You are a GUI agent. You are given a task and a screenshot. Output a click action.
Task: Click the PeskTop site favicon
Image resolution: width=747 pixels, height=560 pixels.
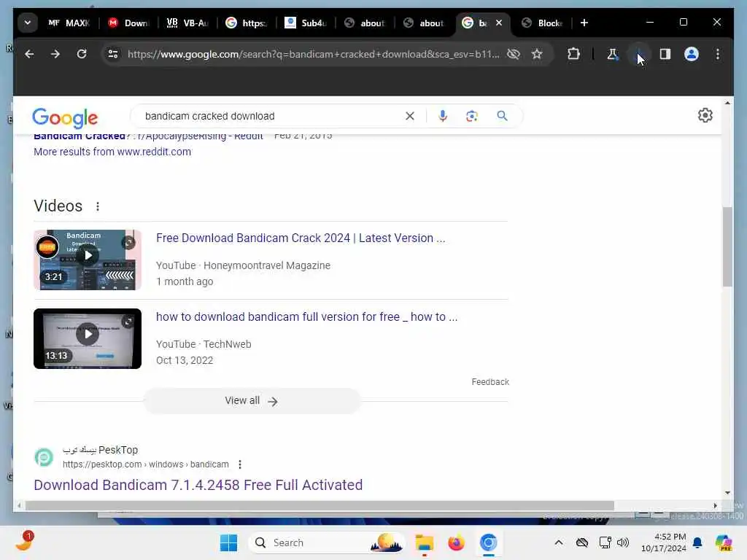pos(44,457)
